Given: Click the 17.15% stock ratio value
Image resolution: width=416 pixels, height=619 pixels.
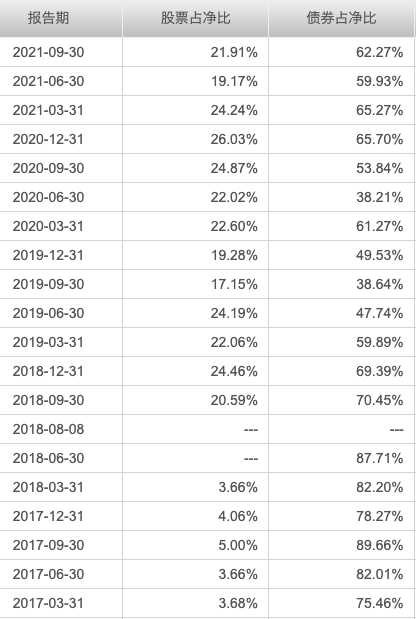Looking at the screenshot, I should tap(234, 284).
